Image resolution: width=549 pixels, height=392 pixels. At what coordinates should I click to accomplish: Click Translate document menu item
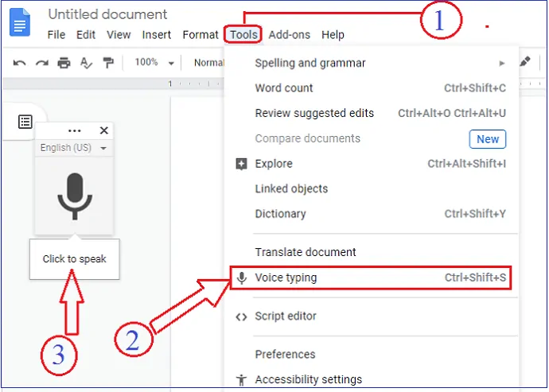[x=306, y=252]
